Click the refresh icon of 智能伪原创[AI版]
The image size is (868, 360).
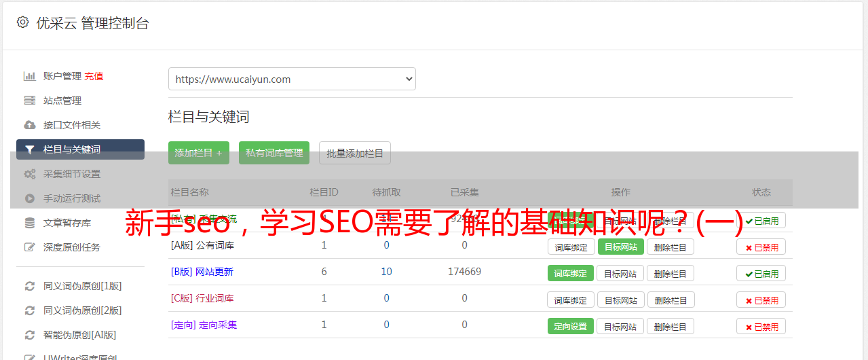click(x=29, y=335)
